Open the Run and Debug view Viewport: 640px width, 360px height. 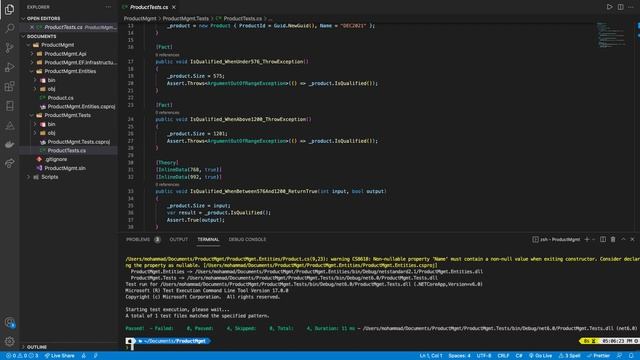(x=9, y=67)
